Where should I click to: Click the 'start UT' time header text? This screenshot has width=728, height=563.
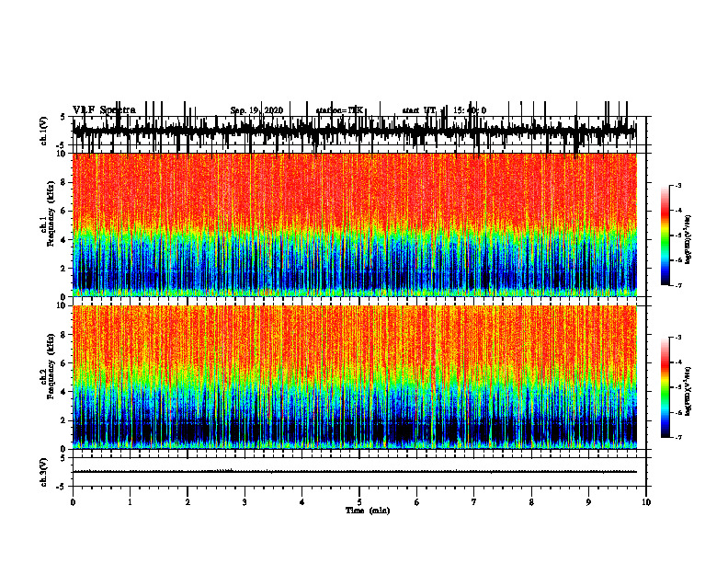(x=420, y=110)
